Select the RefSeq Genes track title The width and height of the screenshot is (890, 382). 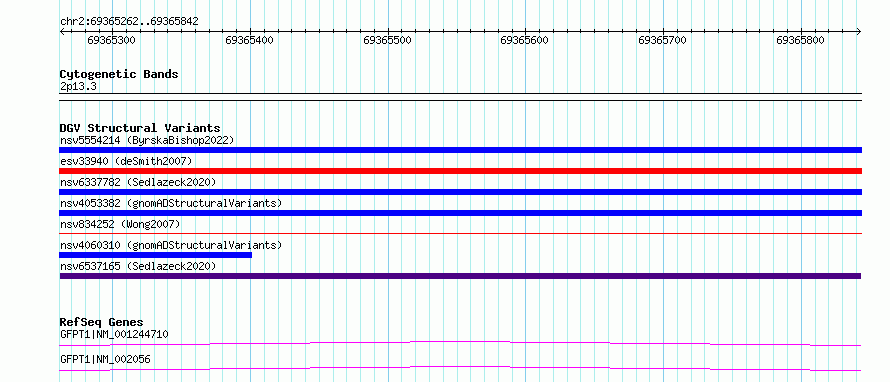102,322
